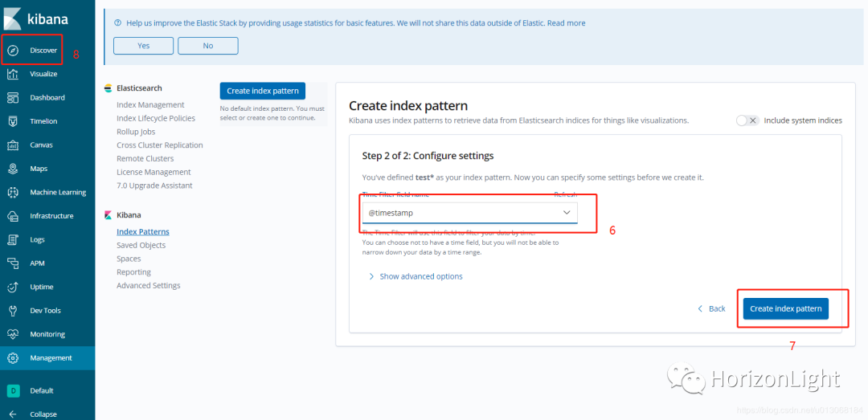Open 7.0 Upgrade Assistant
Screen dimensions: 868x420
(x=154, y=186)
